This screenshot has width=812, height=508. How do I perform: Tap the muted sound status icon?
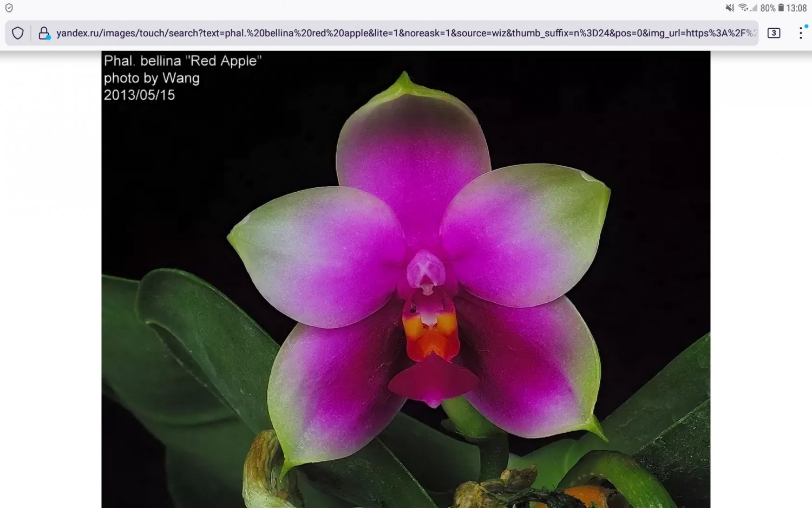coord(730,8)
